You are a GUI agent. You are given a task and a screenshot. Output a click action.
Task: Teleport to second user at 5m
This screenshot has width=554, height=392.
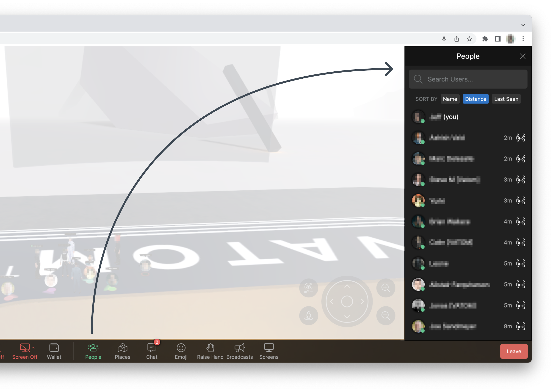[x=520, y=284]
